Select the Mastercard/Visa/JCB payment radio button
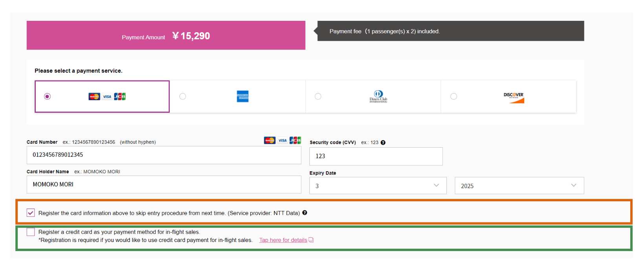Screen dimensions: 644x275 coord(48,96)
